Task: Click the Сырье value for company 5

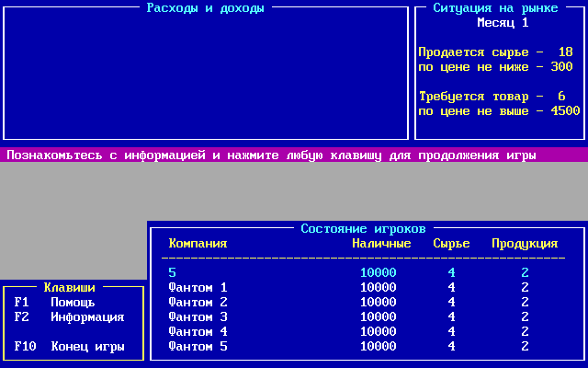Action: click(451, 272)
